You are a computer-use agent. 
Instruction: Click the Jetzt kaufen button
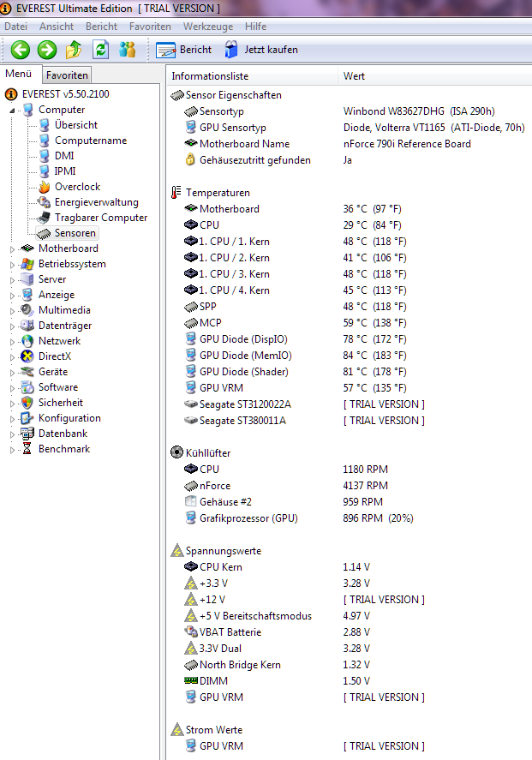point(261,50)
